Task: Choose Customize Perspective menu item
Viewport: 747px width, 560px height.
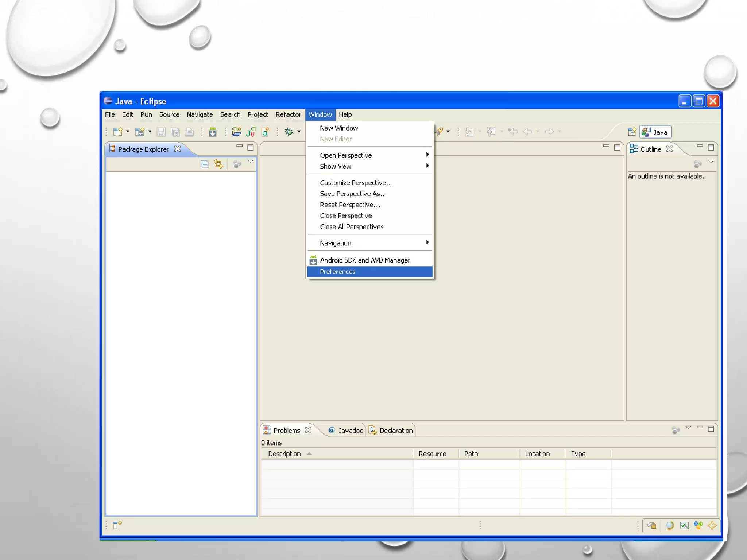Action: click(370, 183)
